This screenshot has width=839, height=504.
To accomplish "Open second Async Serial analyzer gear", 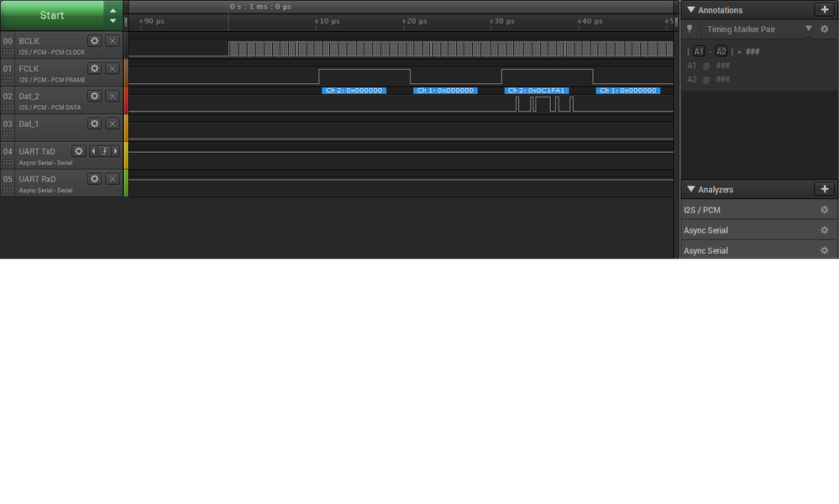I will [x=825, y=250].
